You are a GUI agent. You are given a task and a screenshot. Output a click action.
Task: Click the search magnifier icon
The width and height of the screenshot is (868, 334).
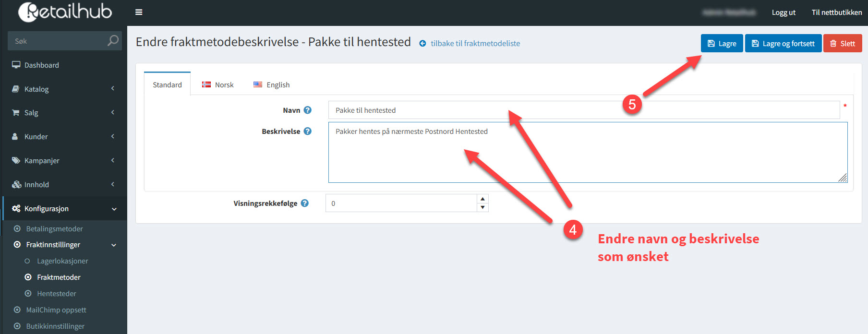(113, 41)
